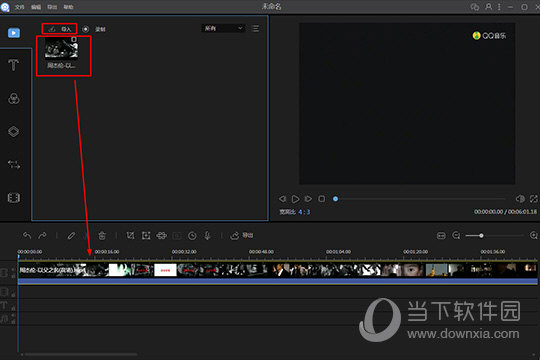Click the zoom frame tool icon
Viewport: 540px width, 360px height.
click(146, 235)
